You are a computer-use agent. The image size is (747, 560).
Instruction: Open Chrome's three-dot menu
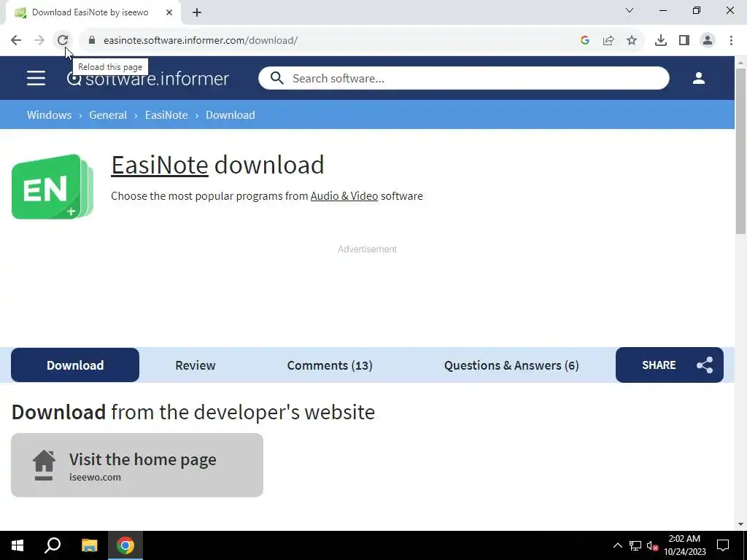[x=731, y=41]
